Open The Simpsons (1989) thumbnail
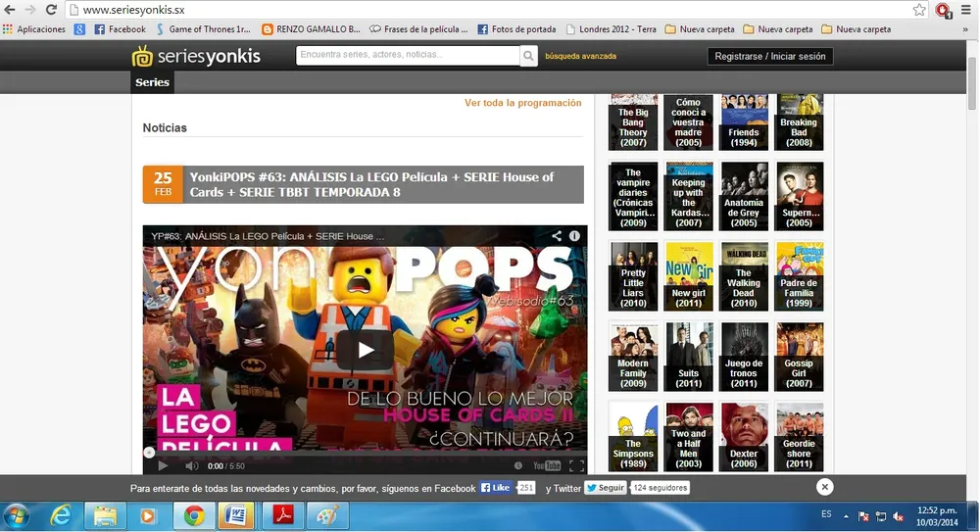 633,437
